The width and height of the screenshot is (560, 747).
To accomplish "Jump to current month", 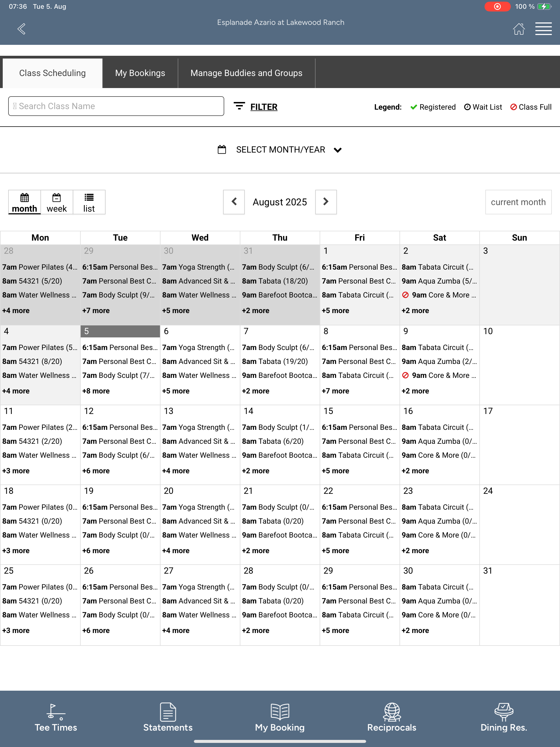I will pos(518,202).
